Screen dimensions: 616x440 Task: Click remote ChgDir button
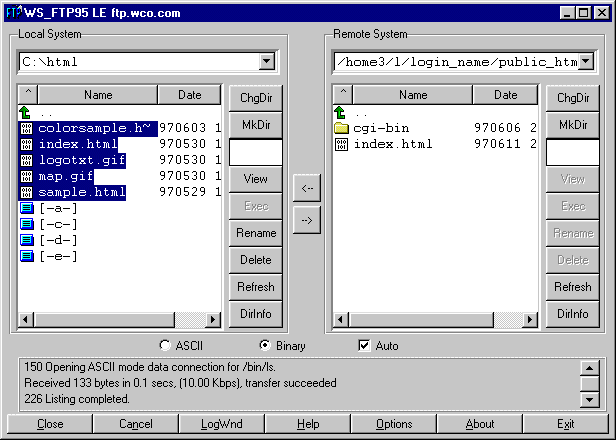[573, 98]
